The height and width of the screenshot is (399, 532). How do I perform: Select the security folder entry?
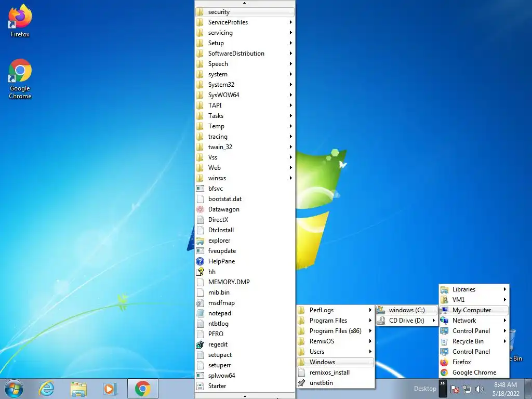[x=245, y=12]
